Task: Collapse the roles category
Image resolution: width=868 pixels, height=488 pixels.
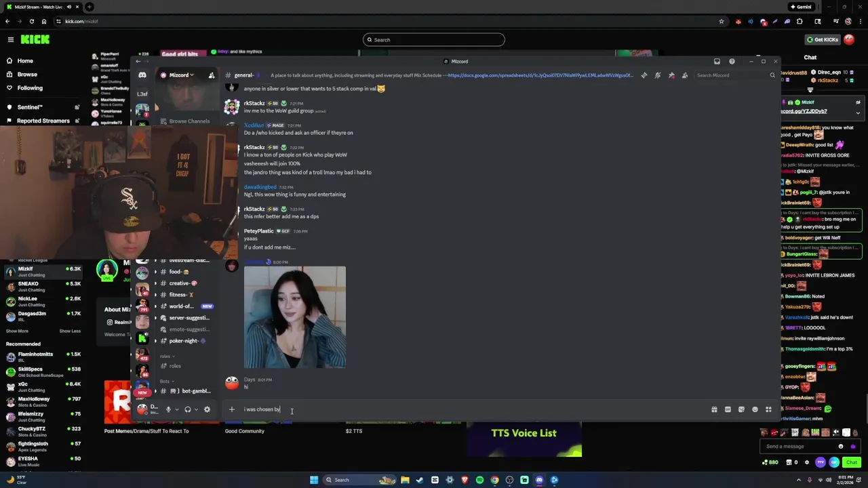Action: tap(167, 356)
